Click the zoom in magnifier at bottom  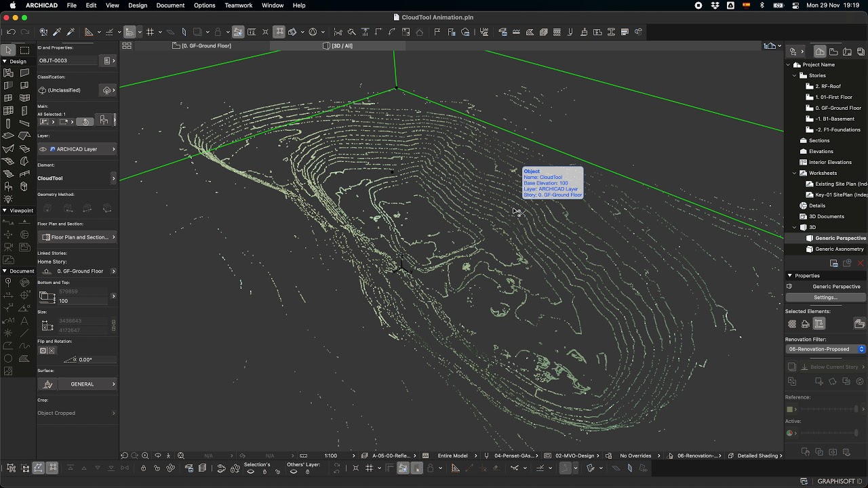pos(145,455)
